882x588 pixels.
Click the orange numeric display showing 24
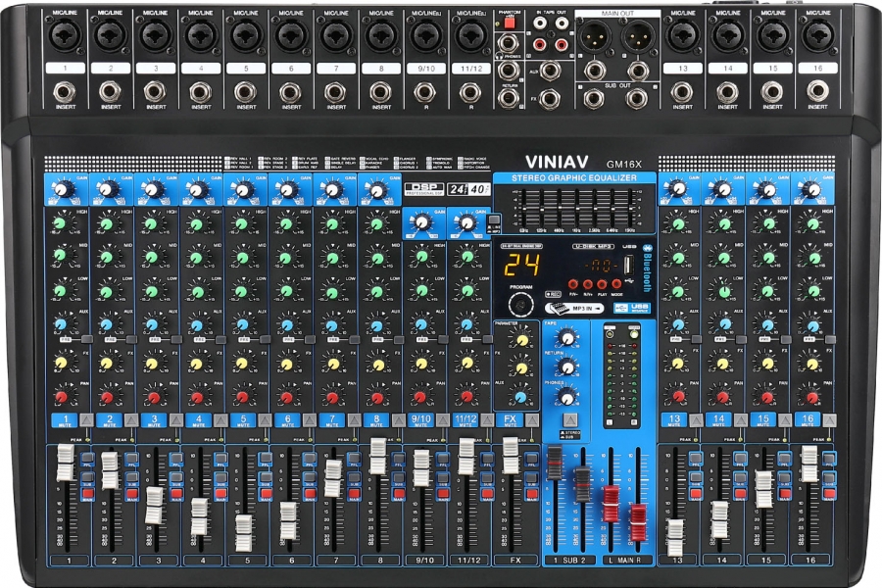tap(521, 265)
